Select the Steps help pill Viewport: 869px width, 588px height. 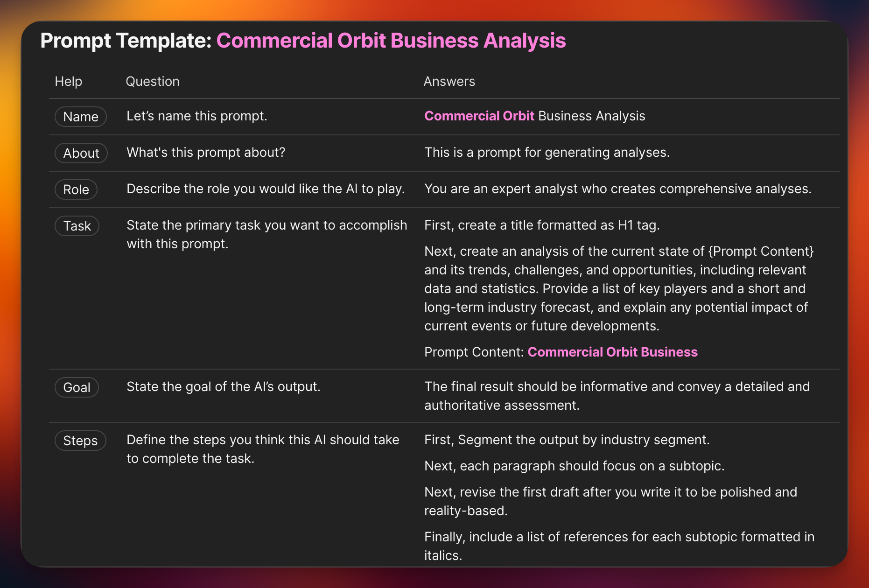tap(80, 441)
